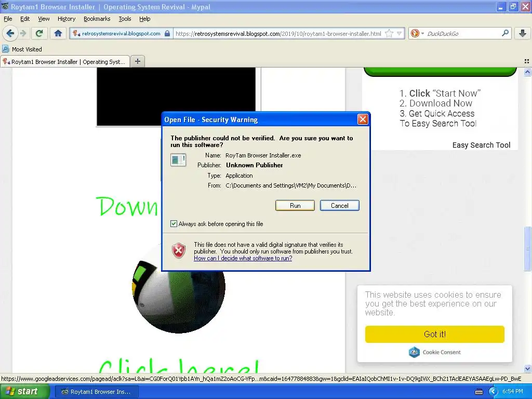The height and width of the screenshot is (399, 532).
Task: Click the magnifier search icon
Action: click(505, 33)
